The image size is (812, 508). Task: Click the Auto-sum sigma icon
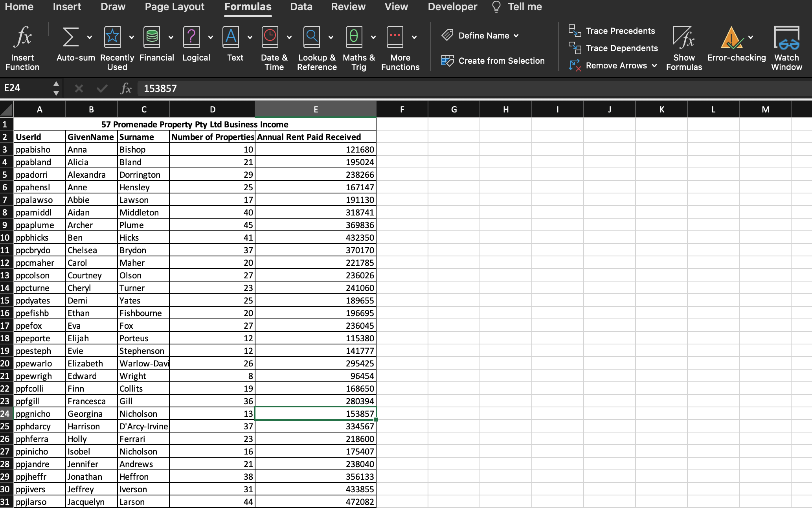click(x=71, y=37)
